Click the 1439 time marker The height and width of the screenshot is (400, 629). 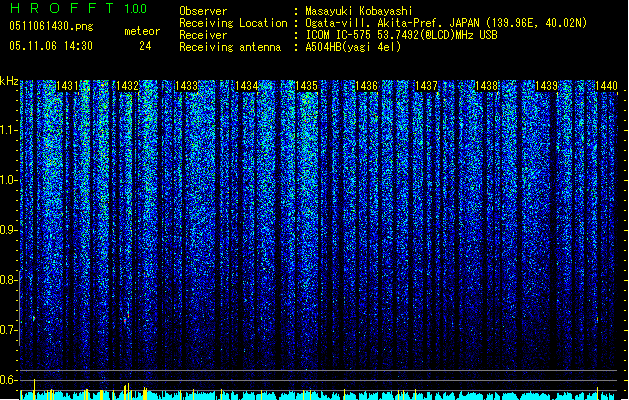click(x=546, y=86)
